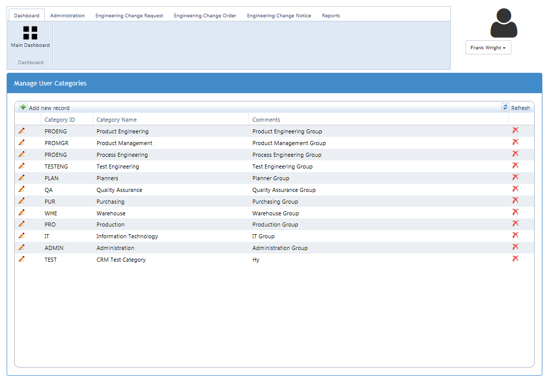The width and height of the screenshot is (550, 392).
Task: Refresh the user categories grid
Action: coord(515,107)
